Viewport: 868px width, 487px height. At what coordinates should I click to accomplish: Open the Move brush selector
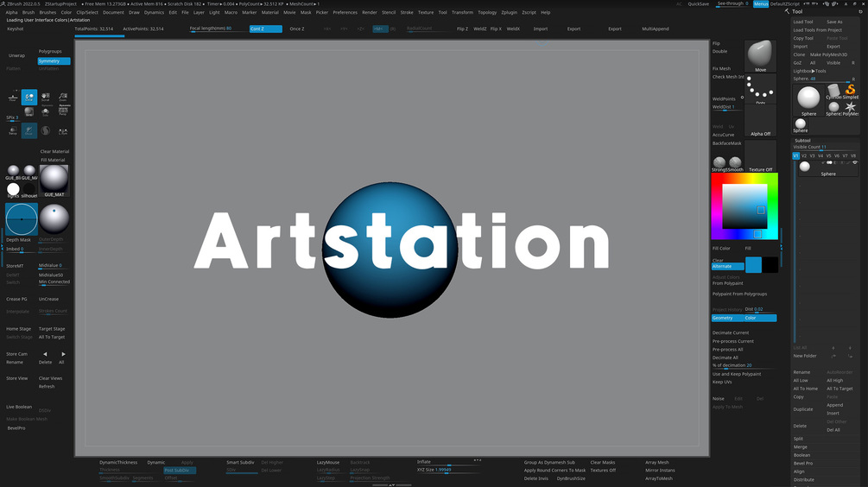click(x=760, y=56)
